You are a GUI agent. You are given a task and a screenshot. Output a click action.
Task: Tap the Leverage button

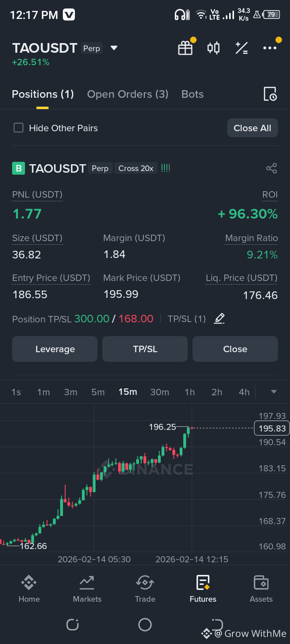click(55, 349)
